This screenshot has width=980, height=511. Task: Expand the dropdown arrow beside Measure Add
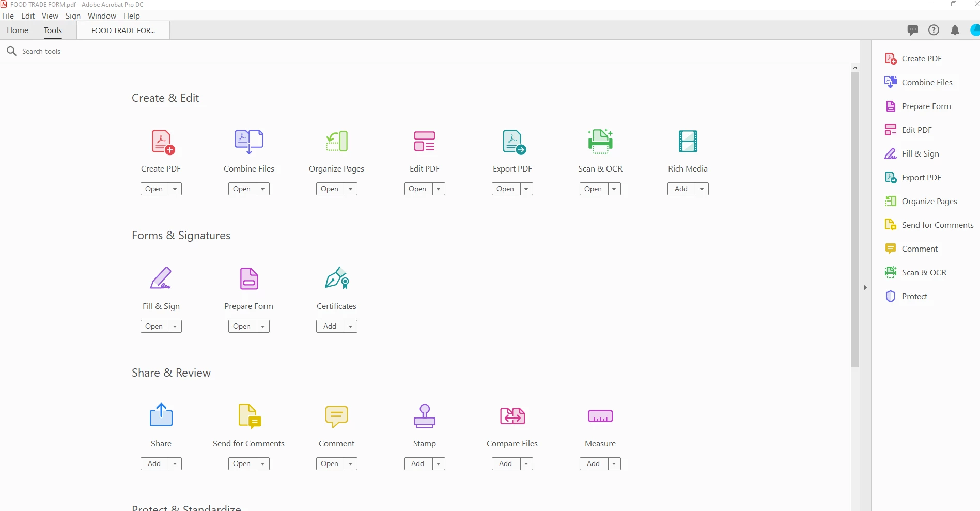point(614,464)
